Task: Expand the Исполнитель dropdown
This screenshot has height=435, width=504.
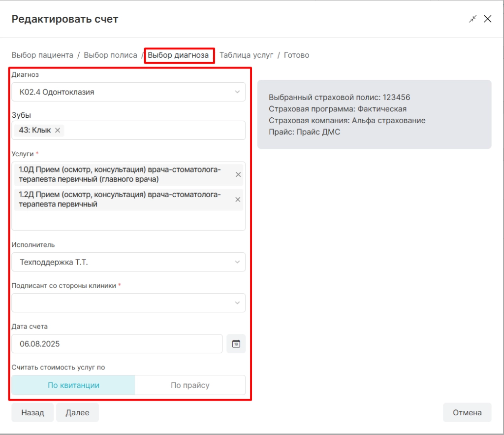Action: click(x=128, y=262)
